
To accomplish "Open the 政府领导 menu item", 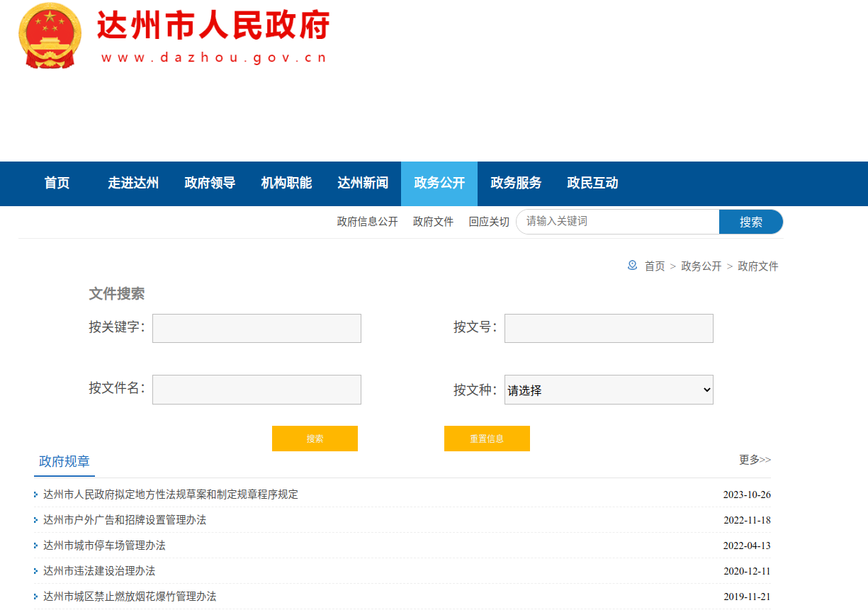I will tap(210, 183).
